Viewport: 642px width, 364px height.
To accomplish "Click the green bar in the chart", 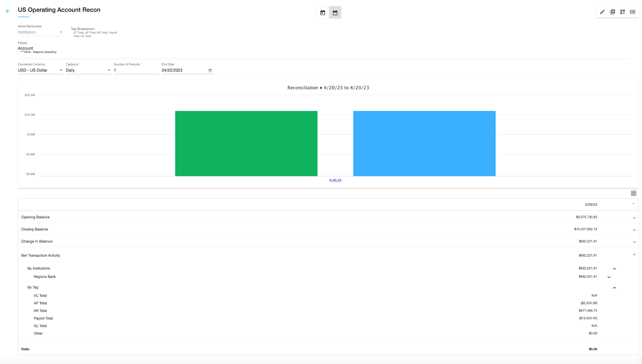I will tap(246, 143).
